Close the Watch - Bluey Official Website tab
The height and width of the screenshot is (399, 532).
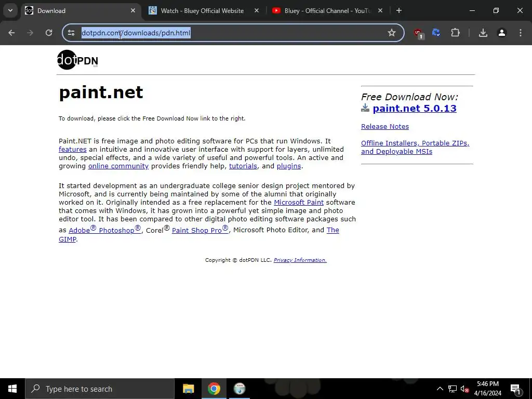[x=257, y=10]
